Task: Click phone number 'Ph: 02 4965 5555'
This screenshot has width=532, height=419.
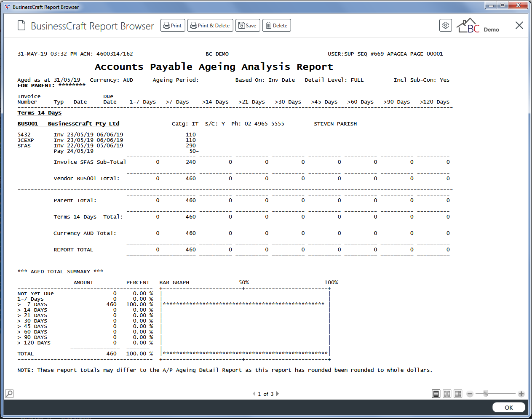Action: [x=258, y=124]
